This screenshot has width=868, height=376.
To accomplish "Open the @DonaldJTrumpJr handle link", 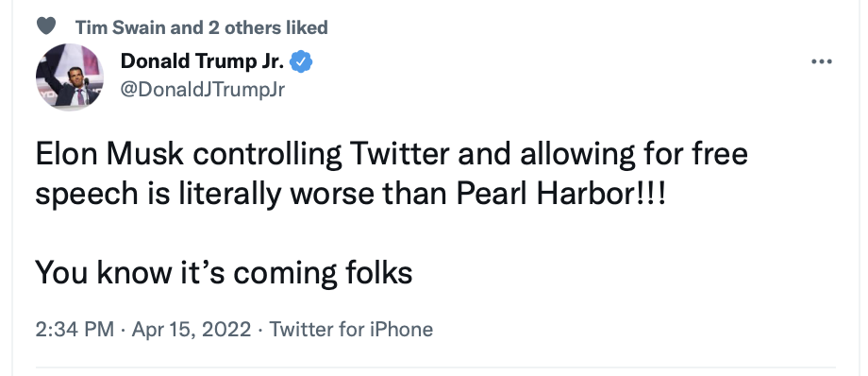I will (203, 89).
